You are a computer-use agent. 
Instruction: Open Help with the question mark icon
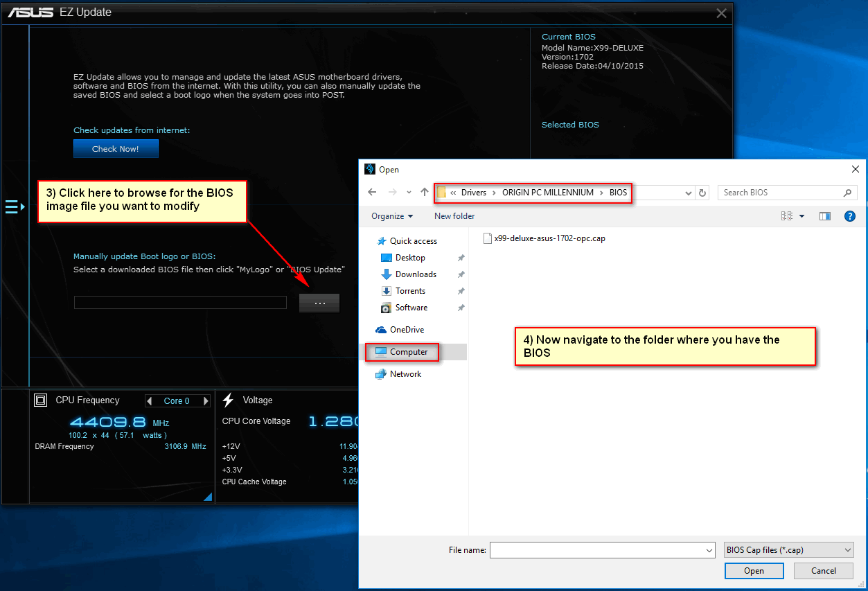point(850,216)
